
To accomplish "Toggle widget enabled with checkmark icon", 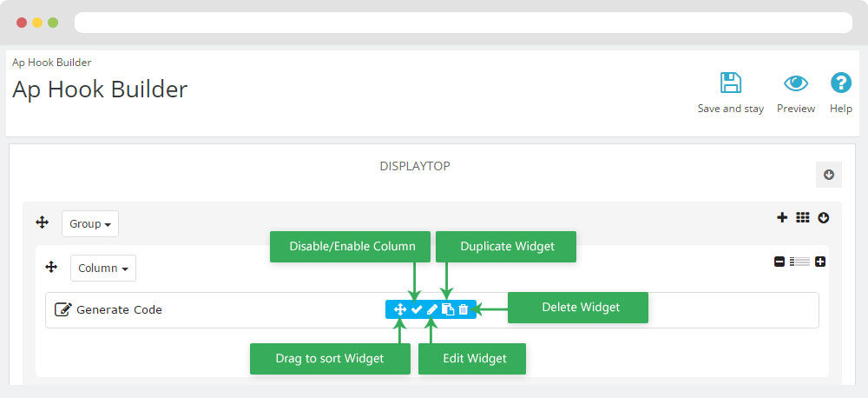I will point(417,309).
